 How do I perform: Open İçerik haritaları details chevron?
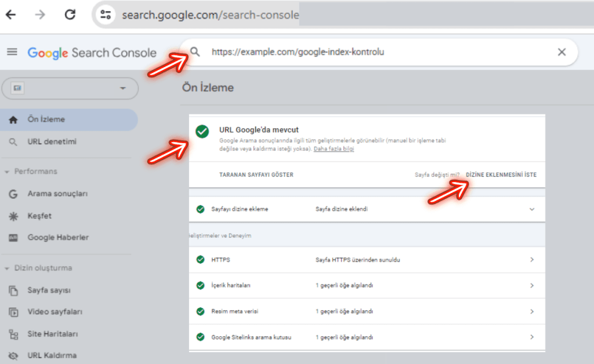click(x=532, y=286)
